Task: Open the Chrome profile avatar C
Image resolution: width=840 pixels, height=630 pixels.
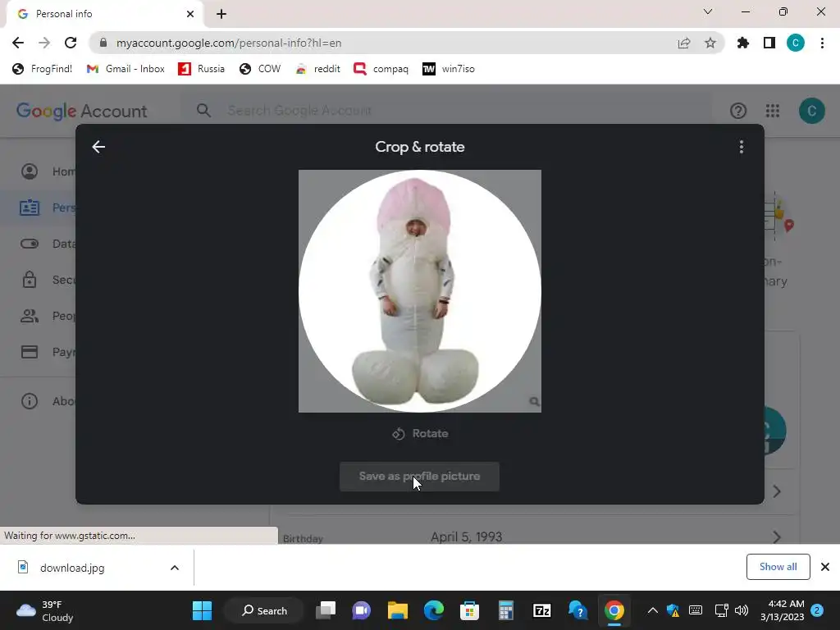Action: [x=796, y=43]
